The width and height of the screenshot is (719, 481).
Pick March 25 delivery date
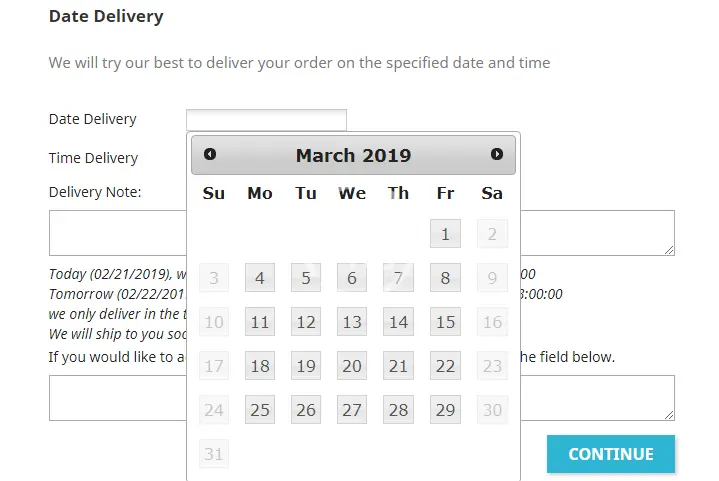(260, 410)
